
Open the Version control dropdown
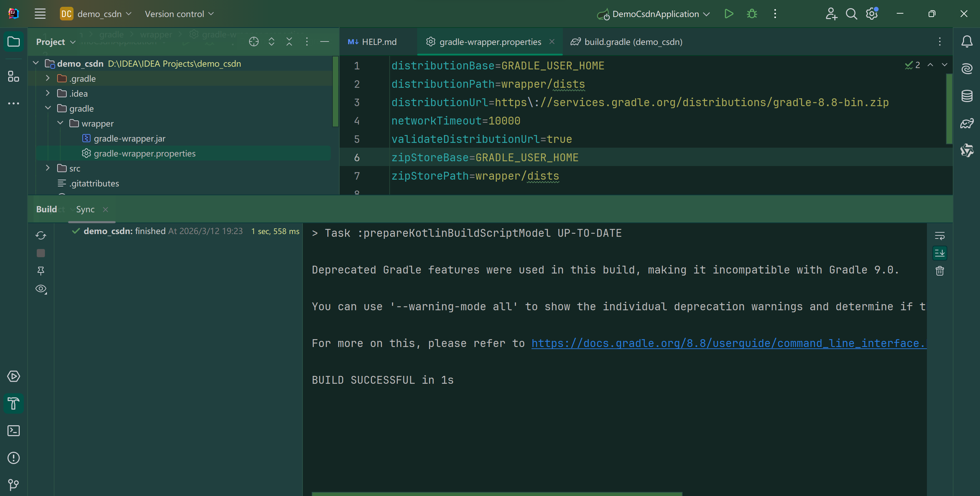[x=179, y=14]
